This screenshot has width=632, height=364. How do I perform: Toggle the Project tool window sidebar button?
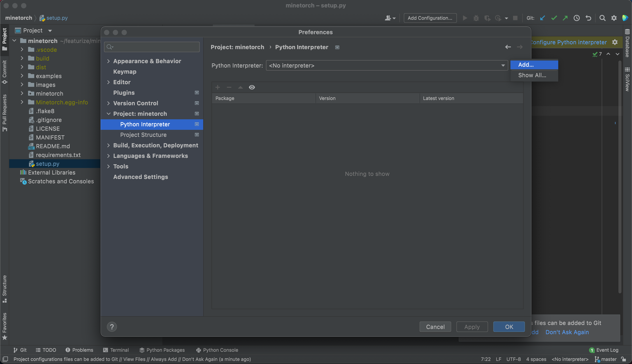point(5,39)
